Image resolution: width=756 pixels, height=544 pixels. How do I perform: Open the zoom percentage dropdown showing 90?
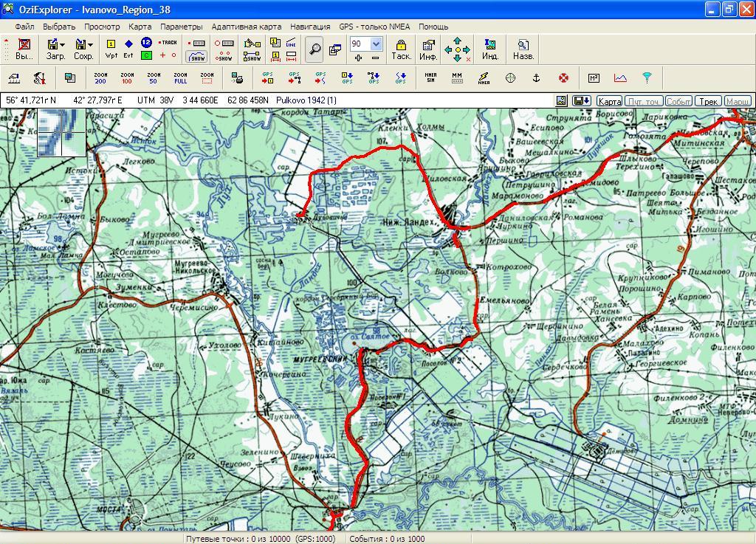pos(376,44)
